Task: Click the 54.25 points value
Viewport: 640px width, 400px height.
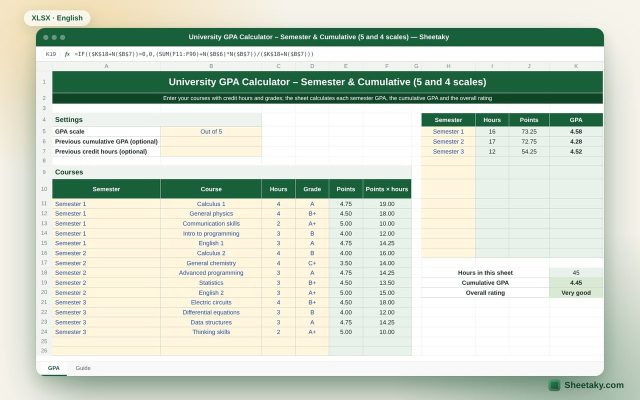Action: coord(529,151)
